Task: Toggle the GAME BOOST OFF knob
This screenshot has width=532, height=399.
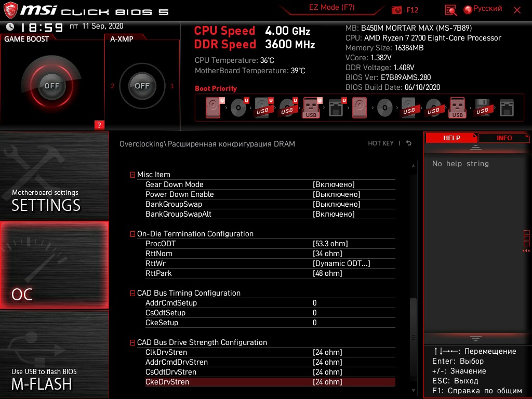Action: 51,86
